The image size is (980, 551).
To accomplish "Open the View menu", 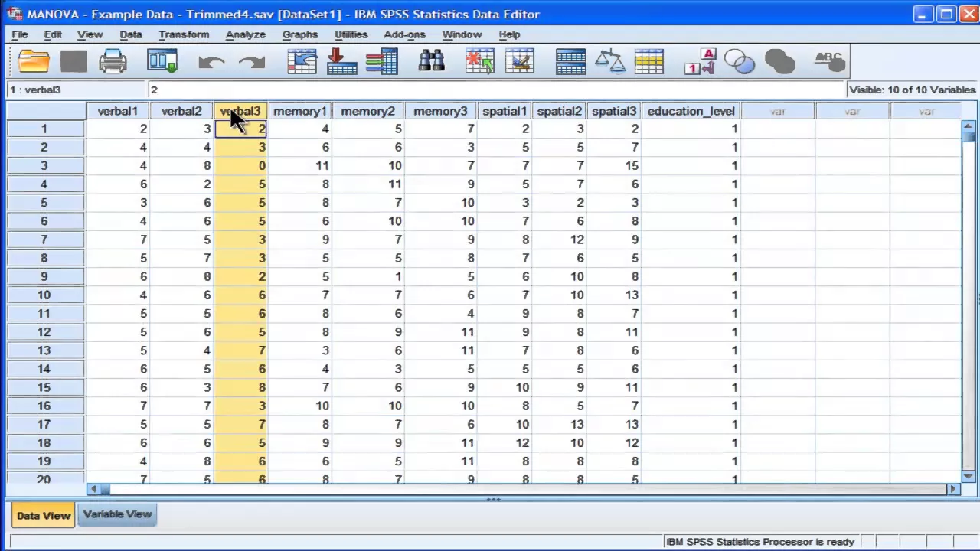I will pos(90,34).
